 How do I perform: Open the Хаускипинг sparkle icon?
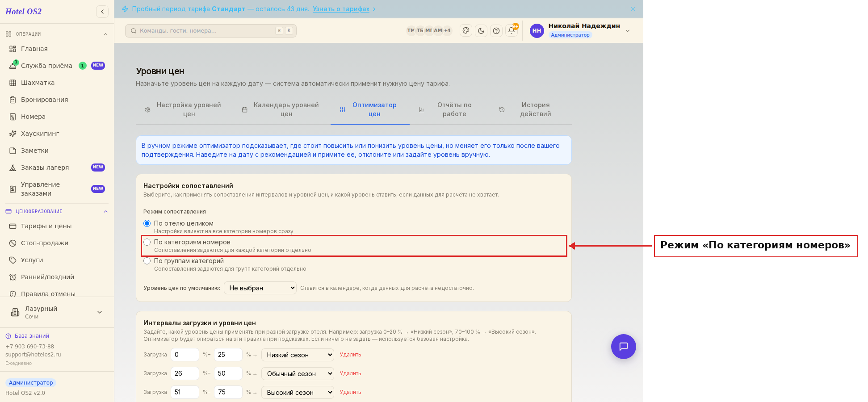click(13, 134)
